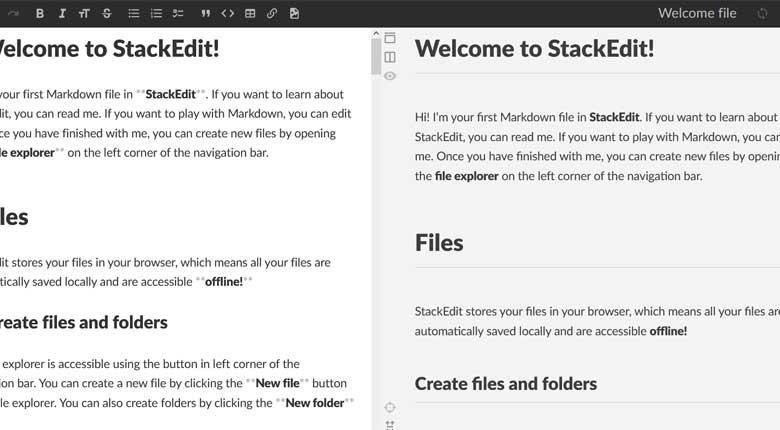Screen dimensions: 780x430
Task: Apply italic formatting
Action: 62,13
